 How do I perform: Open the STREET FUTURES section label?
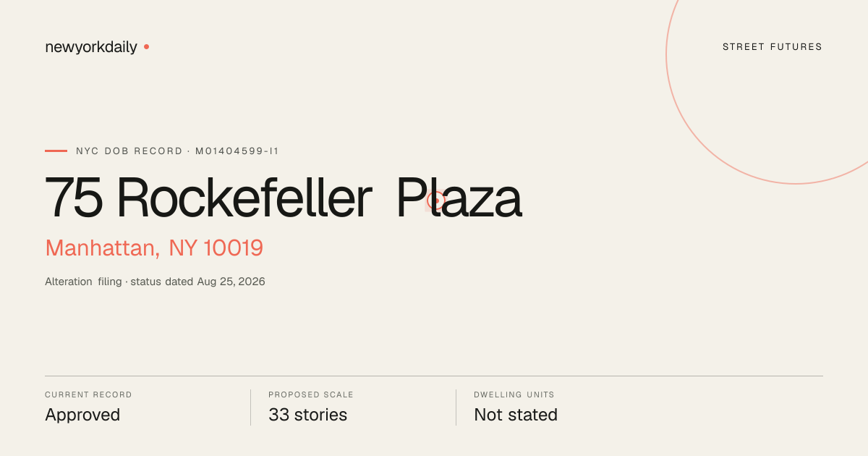773,47
